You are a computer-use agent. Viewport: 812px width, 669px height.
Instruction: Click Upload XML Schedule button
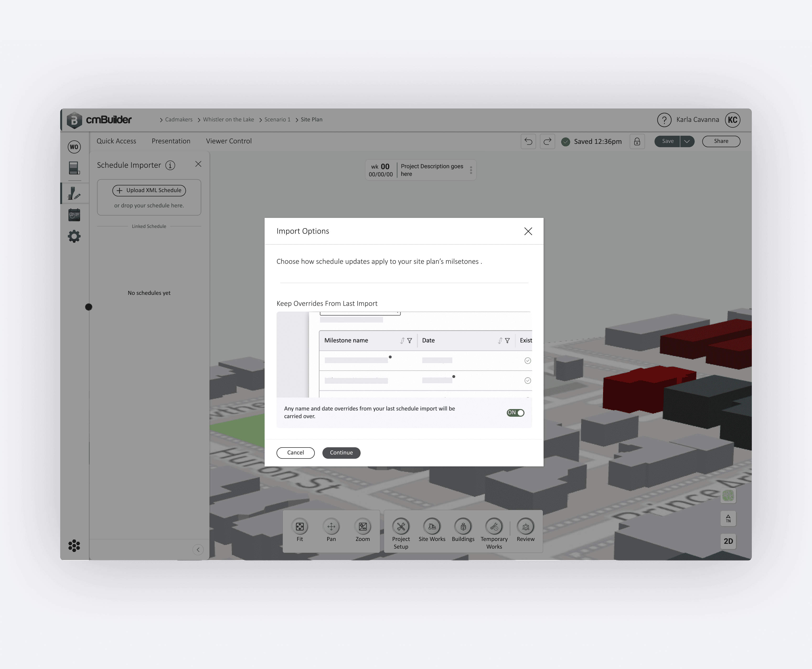point(149,190)
